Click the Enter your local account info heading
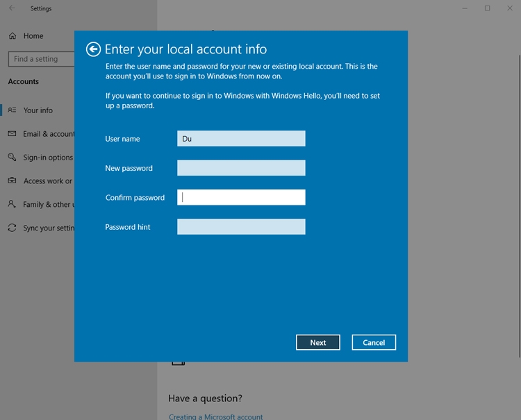The image size is (521, 420). [185, 49]
